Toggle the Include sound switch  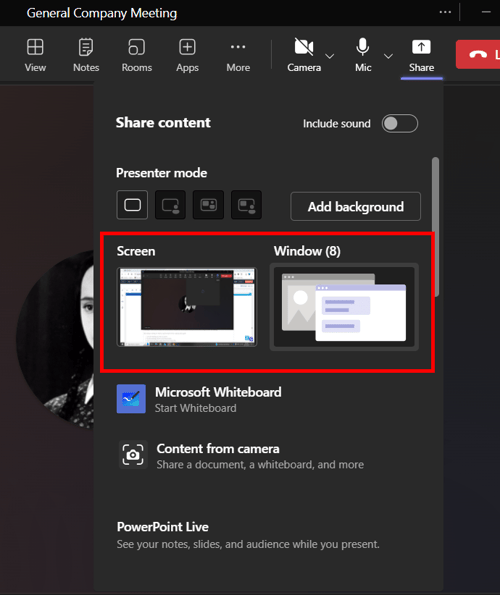[400, 123]
